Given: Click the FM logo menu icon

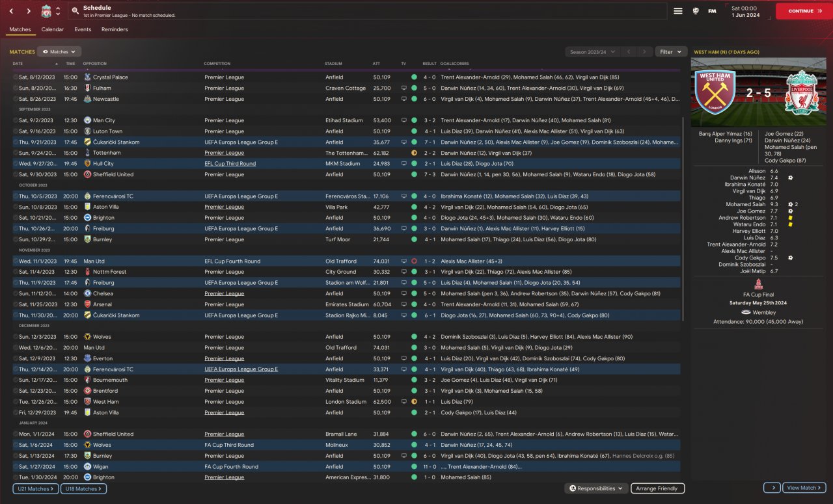Looking at the screenshot, I should click(x=712, y=11).
